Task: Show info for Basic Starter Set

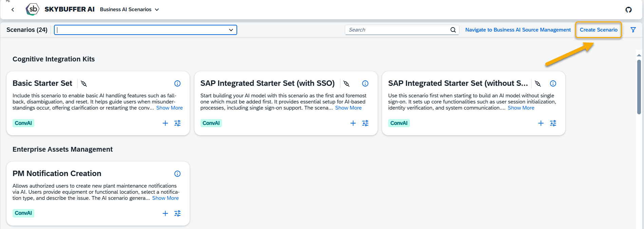Action: pos(177,83)
